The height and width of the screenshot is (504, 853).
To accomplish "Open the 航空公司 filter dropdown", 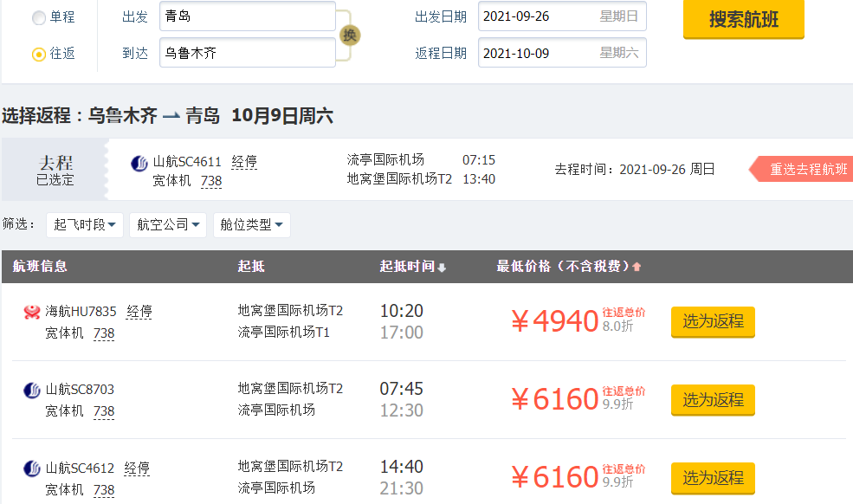I will tap(168, 225).
